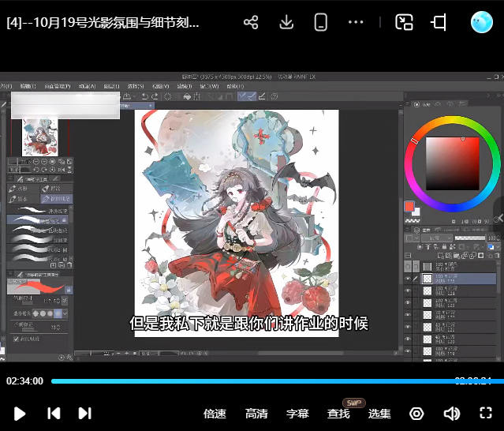504x431 pixels.
Task: Toggle 字幕 subtitles
Action: [297, 414]
